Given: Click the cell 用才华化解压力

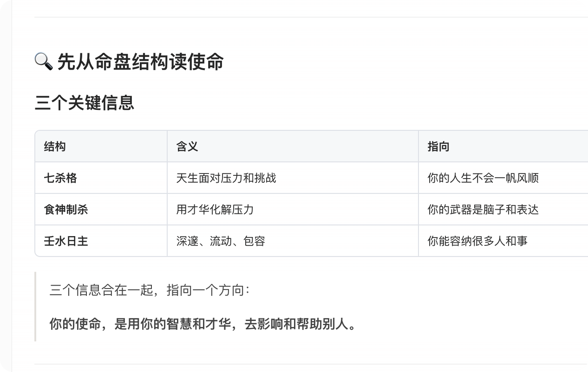Looking at the screenshot, I should pyautogui.click(x=215, y=210).
